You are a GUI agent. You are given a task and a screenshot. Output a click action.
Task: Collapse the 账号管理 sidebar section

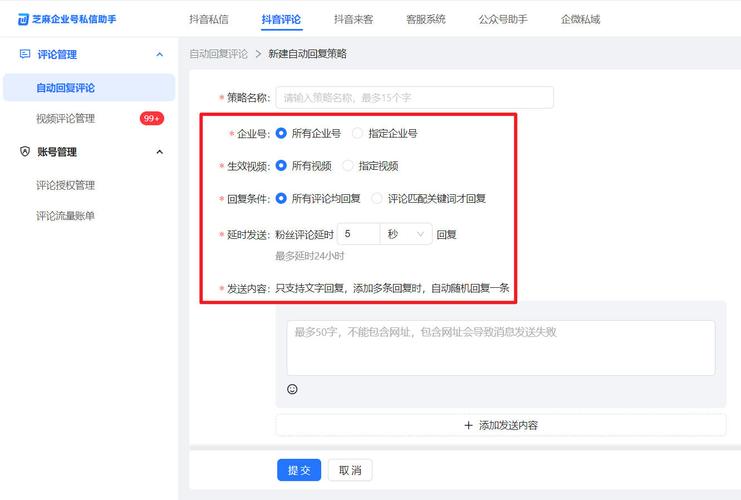click(160, 152)
